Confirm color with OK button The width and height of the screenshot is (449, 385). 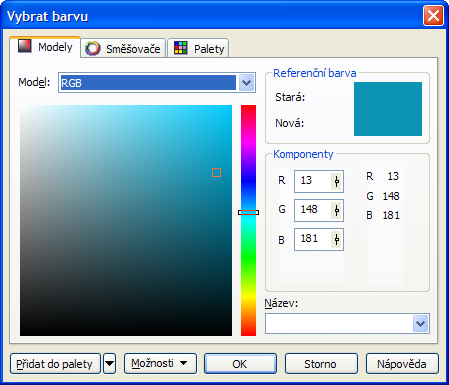click(240, 364)
